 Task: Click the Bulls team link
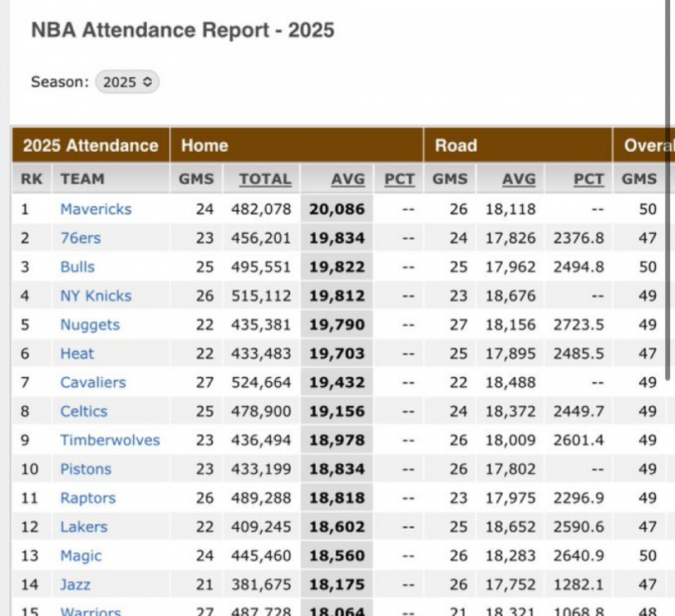[x=77, y=267]
